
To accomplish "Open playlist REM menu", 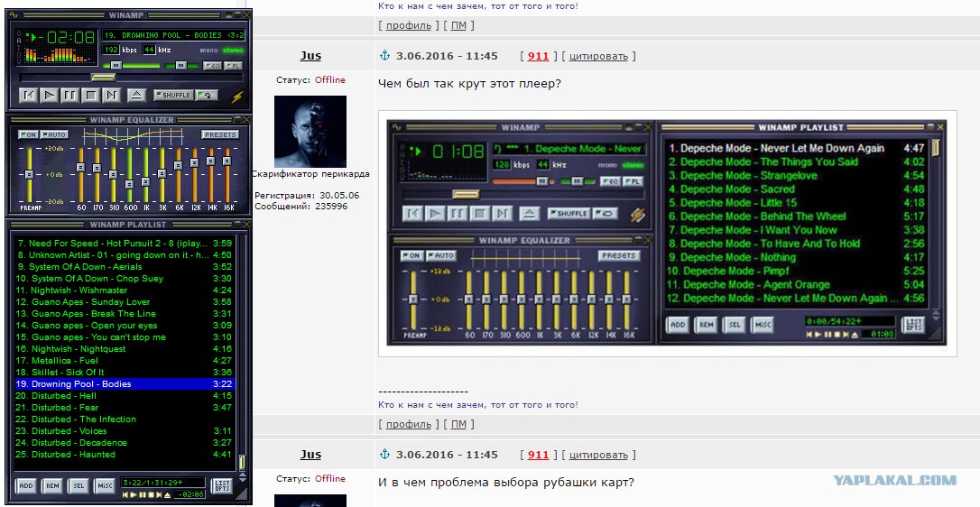I will pyautogui.click(x=52, y=485).
